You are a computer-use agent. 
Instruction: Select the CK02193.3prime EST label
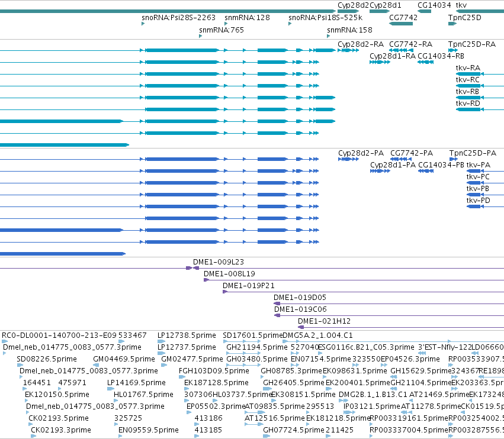pos(61,430)
